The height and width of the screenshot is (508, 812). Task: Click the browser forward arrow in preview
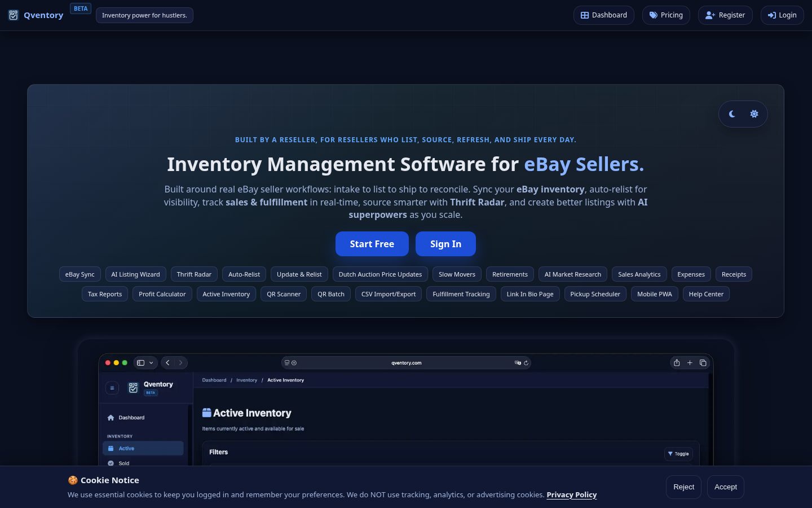tap(180, 363)
